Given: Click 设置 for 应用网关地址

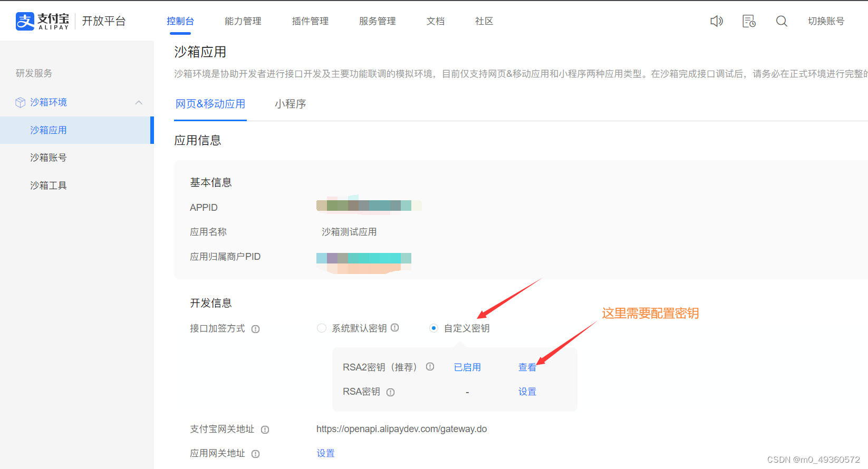Looking at the screenshot, I should click(x=325, y=453).
